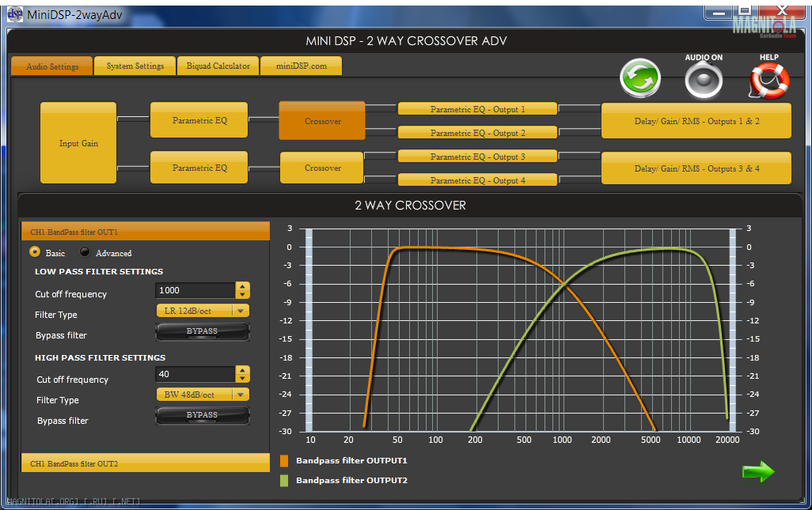Toggle the AUDIO ON speaker icon
Viewport: 812px width, 510px height.
[x=704, y=80]
